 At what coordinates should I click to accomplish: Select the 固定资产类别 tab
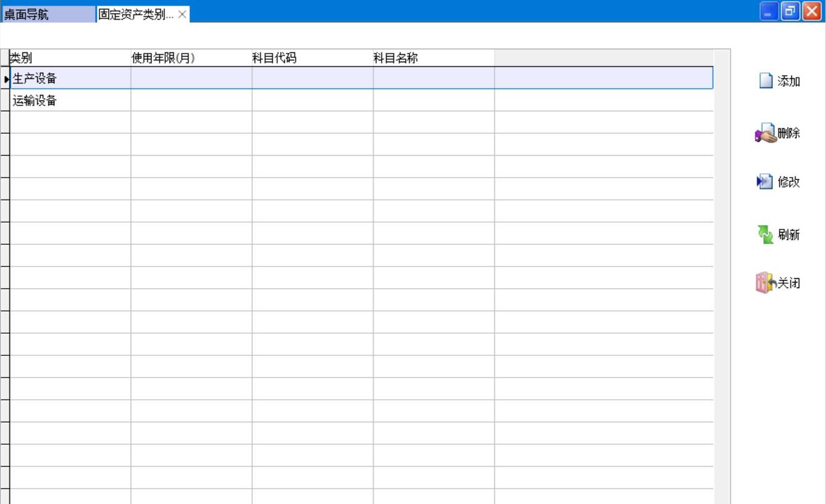pos(136,15)
